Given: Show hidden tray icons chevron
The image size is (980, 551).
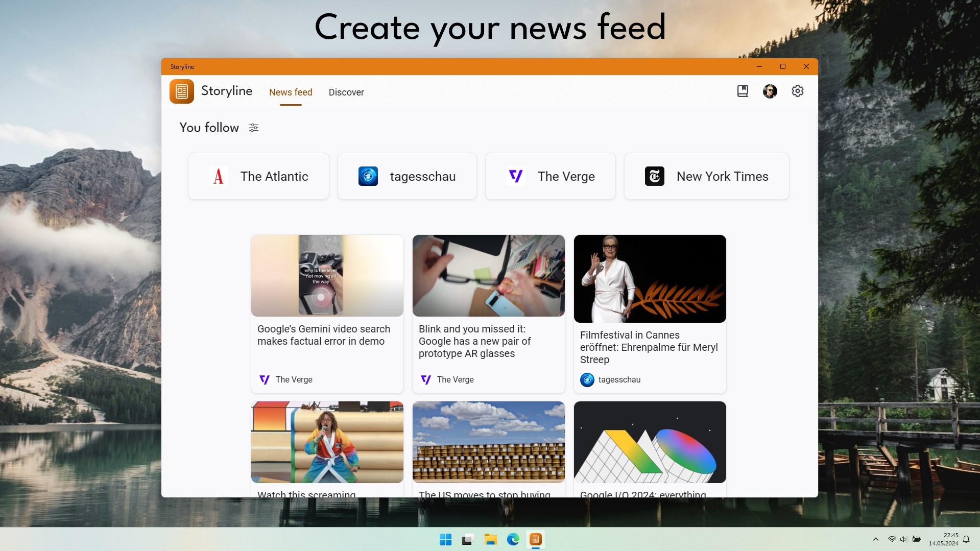Looking at the screenshot, I should click(x=876, y=539).
